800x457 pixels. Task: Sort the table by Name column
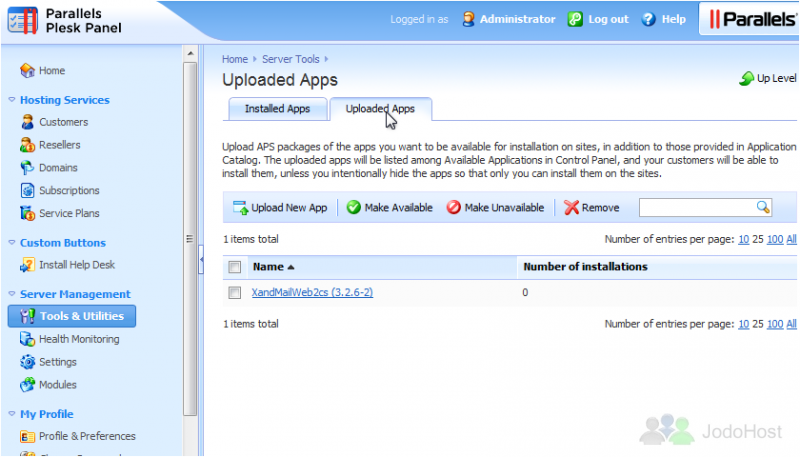273,267
